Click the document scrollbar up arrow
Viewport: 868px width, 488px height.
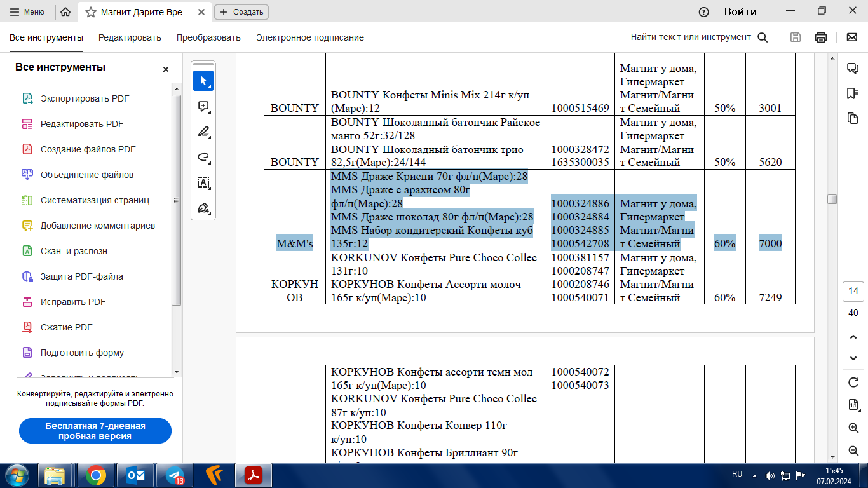click(832, 58)
